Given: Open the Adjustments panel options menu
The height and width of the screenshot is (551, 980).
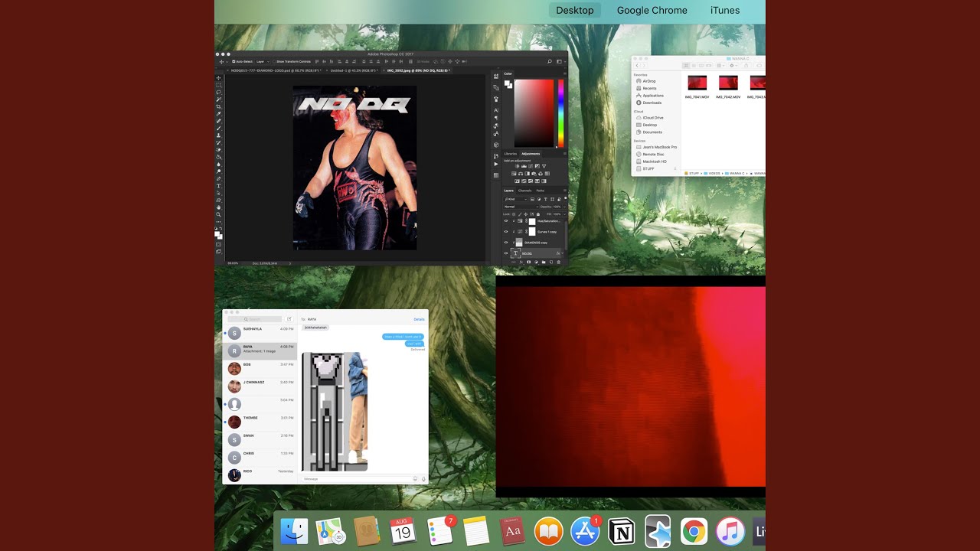Looking at the screenshot, I should point(565,154).
